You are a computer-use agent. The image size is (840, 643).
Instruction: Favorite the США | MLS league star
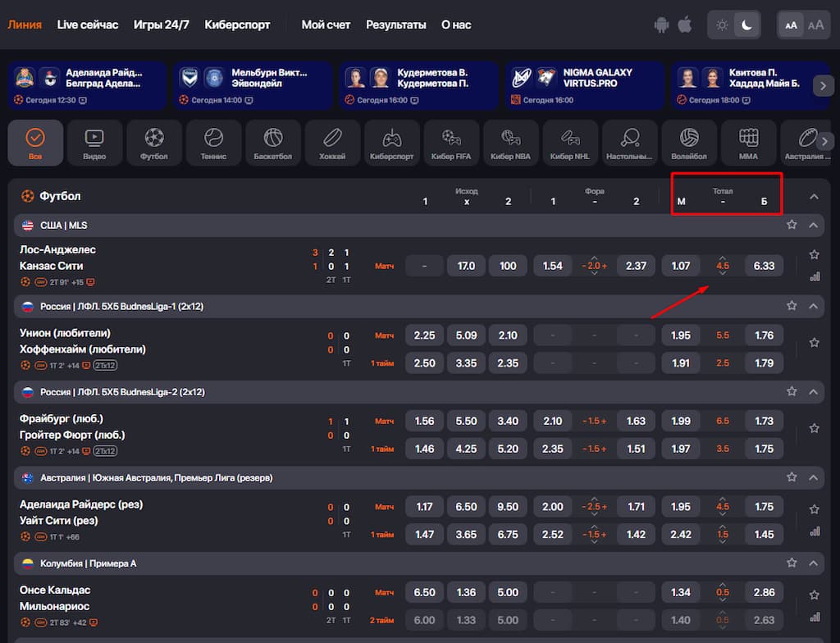[x=792, y=225]
